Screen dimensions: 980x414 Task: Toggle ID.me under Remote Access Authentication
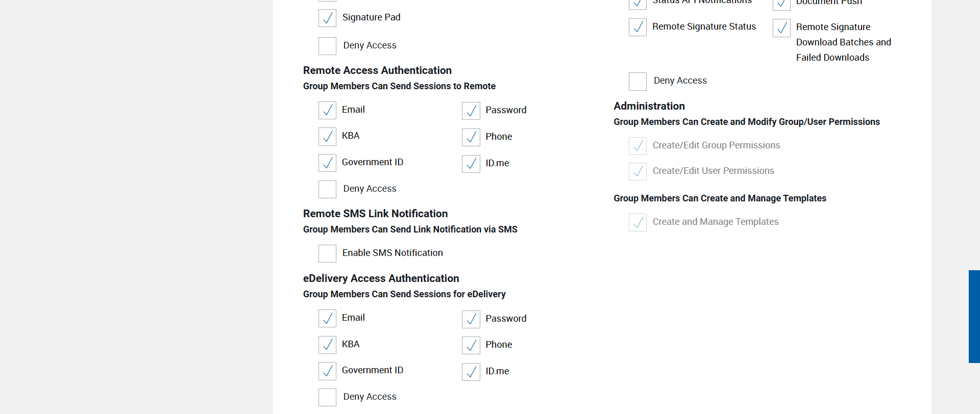point(471,164)
